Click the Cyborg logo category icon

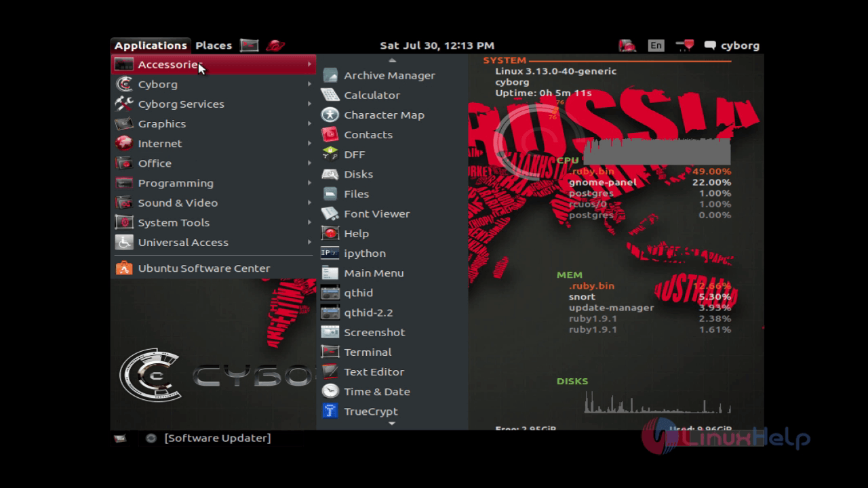tap(124, 84)
